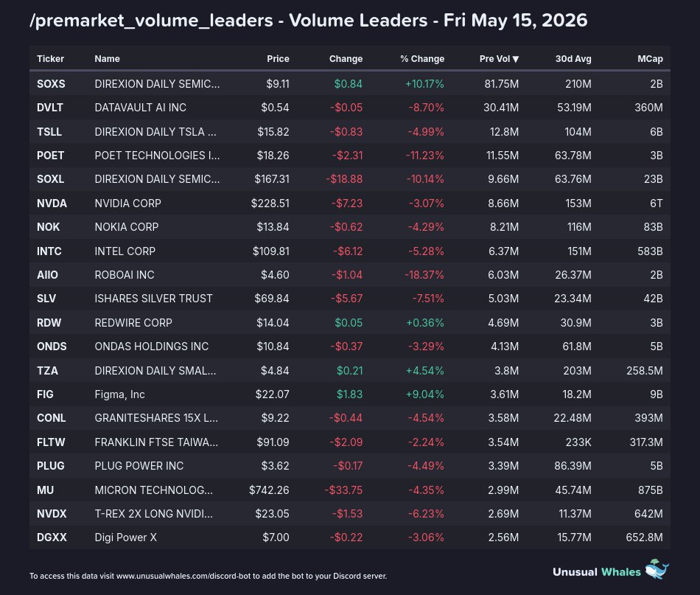The image size is (700, 595).
Task: Click the INTEL CORP name
Action: pyautogui.click(x=125, y=251)
